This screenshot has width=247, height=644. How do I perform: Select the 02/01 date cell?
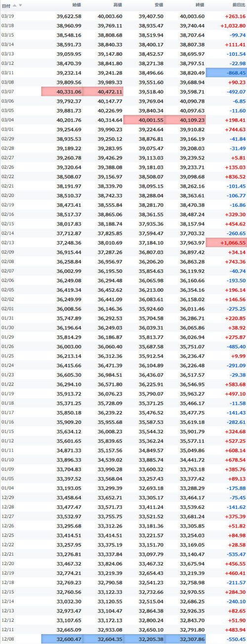(7, 308)
